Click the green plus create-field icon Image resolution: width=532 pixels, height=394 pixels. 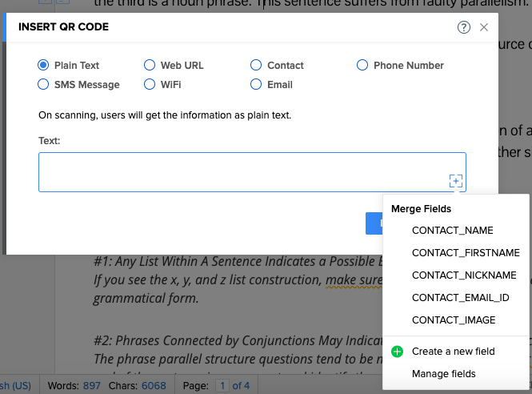point(398,352)
